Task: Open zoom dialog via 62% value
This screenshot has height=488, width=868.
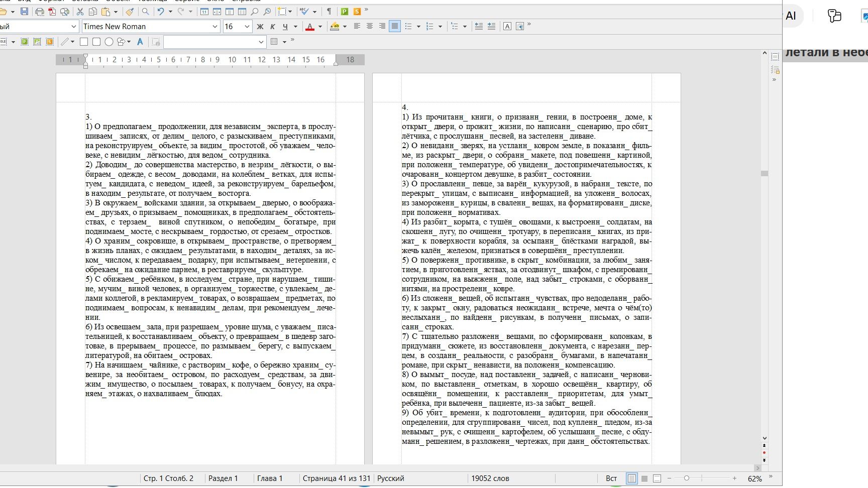Action: tap(754, 479)
